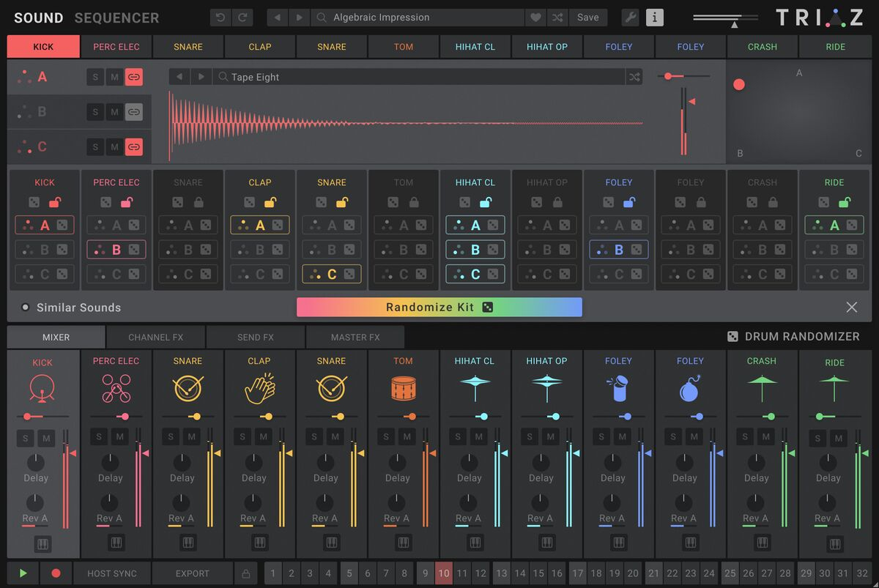Toggle the link button on layer B
Screen dimensions: 879x588
(x=133, y=112)
